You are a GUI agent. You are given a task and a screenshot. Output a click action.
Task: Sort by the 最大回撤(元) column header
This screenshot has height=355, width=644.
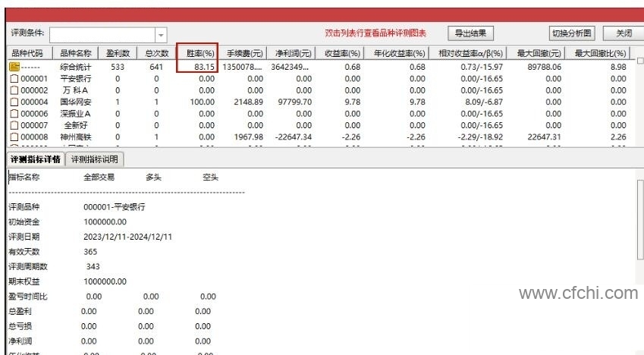(x=537, y=53)
